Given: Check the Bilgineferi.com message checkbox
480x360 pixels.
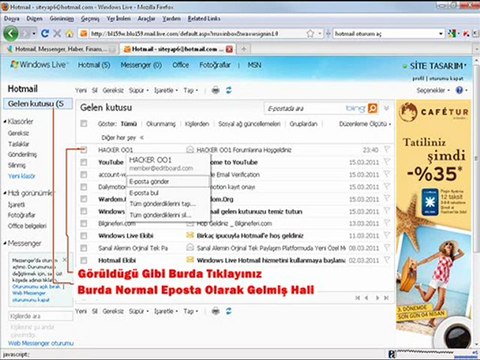Looking at the screenshot, I should pyautogui.click(x=84, y=224).
